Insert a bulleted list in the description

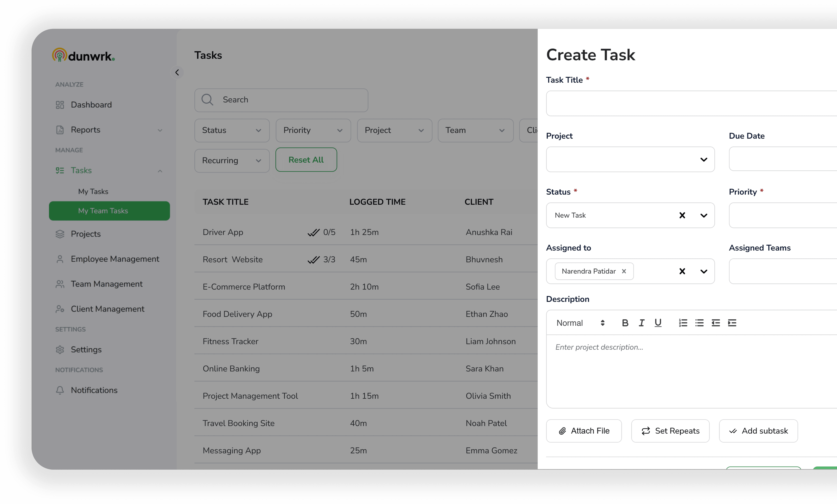tap(699, 323)
